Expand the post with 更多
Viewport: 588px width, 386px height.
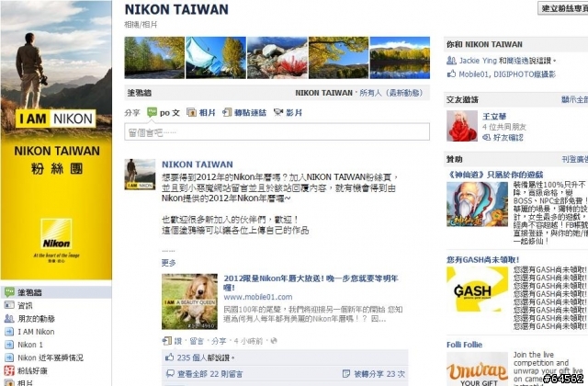[168, 263]
